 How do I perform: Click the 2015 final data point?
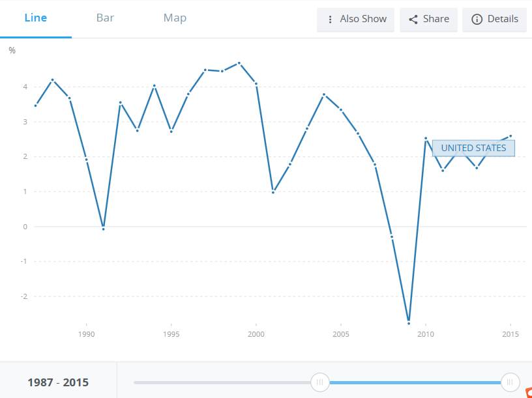tap(510, 136)
